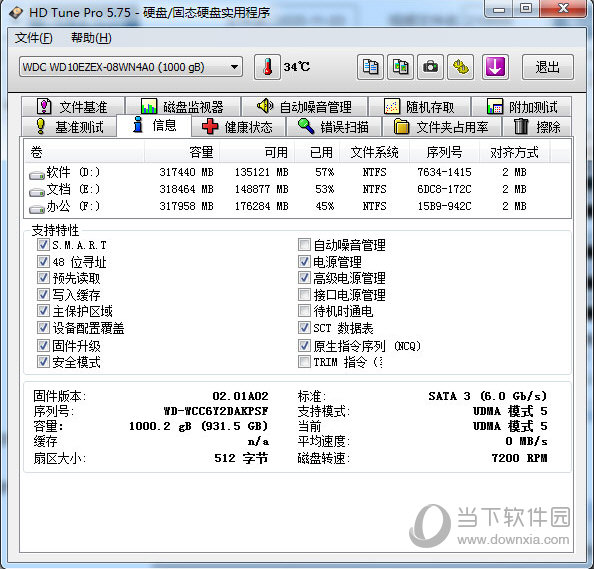Toggle the 自动噪音管理 feature checkbox
Screen dimensions: 594x569
coord(304,244)
